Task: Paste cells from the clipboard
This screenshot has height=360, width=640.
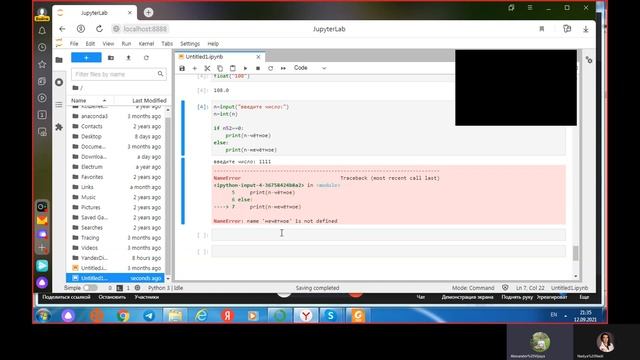Action: tap(233, 68)
